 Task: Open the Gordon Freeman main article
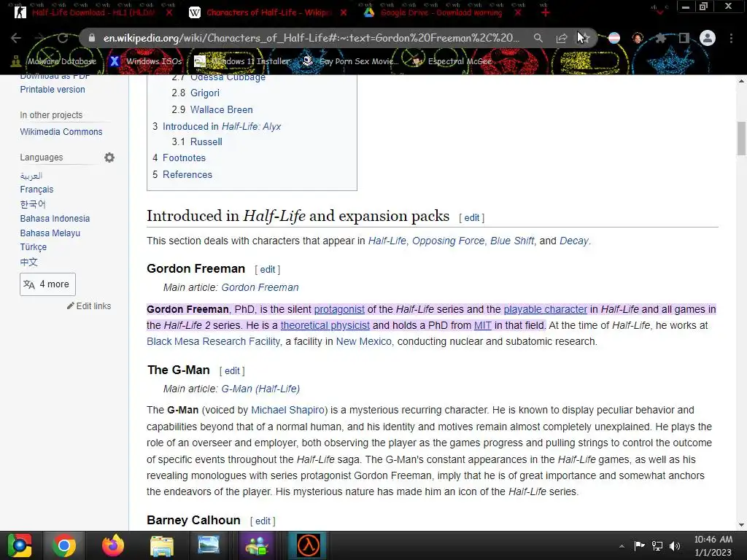point(260,287)
